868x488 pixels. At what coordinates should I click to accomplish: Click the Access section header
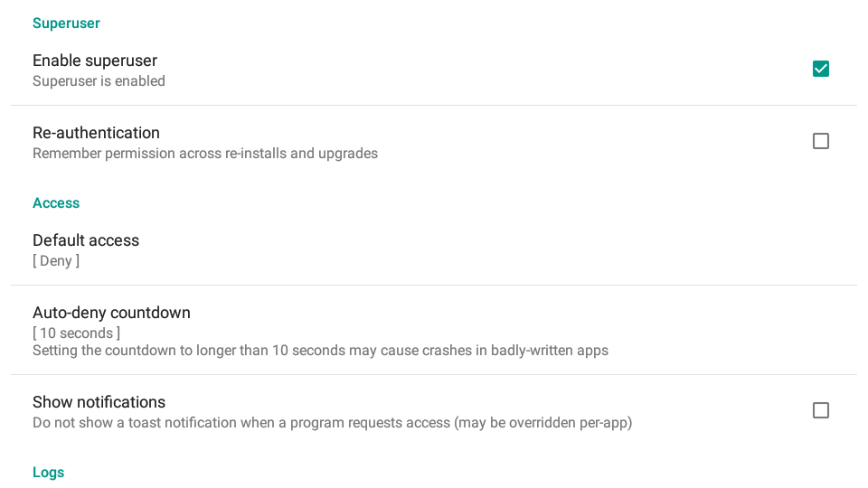coord(56,203)
